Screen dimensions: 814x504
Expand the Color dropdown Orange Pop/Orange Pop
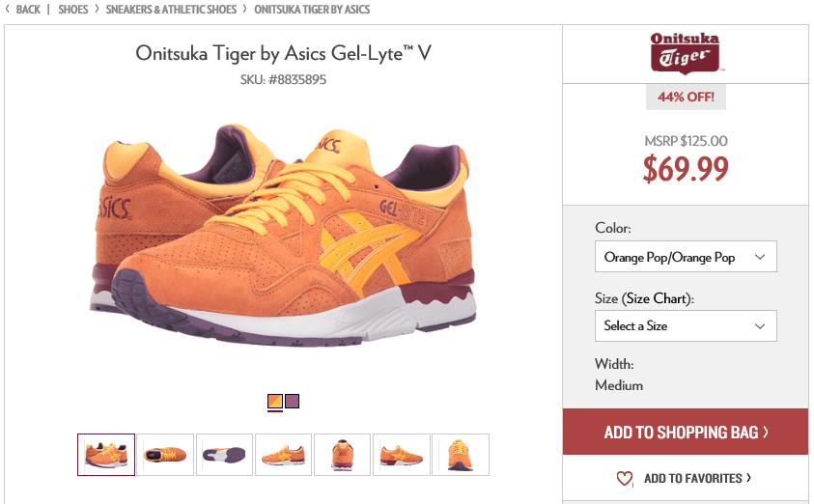click(x=686, y=257)
